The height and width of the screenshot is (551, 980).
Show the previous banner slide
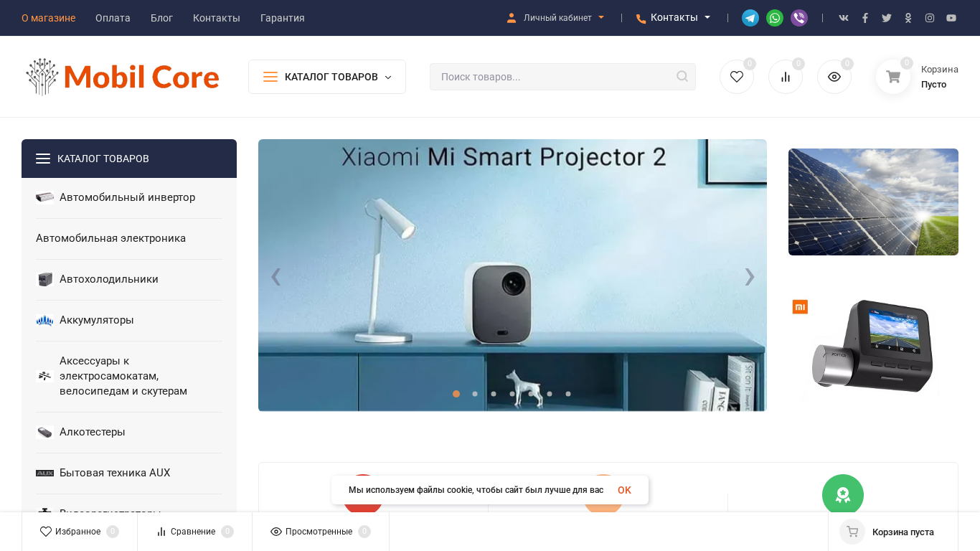pyautogui.click(x=275, y=276)
